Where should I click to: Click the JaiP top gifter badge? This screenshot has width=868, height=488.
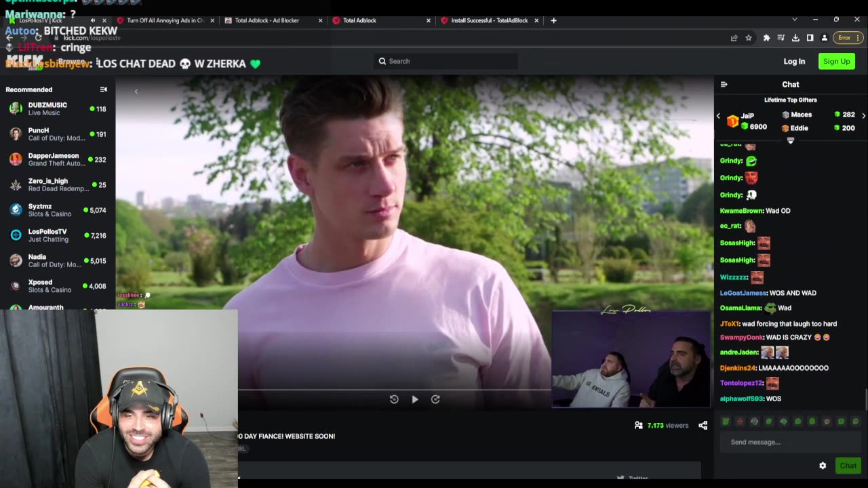[732, 121]
